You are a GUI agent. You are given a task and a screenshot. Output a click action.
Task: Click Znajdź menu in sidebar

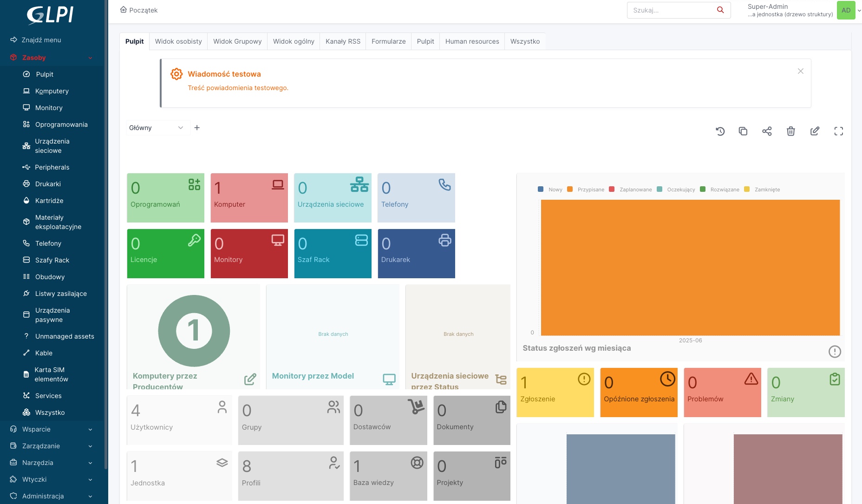point(36,40)
